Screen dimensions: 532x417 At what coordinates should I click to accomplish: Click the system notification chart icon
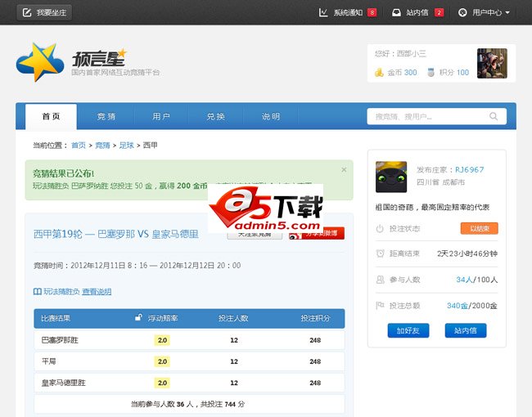point(323,12)
